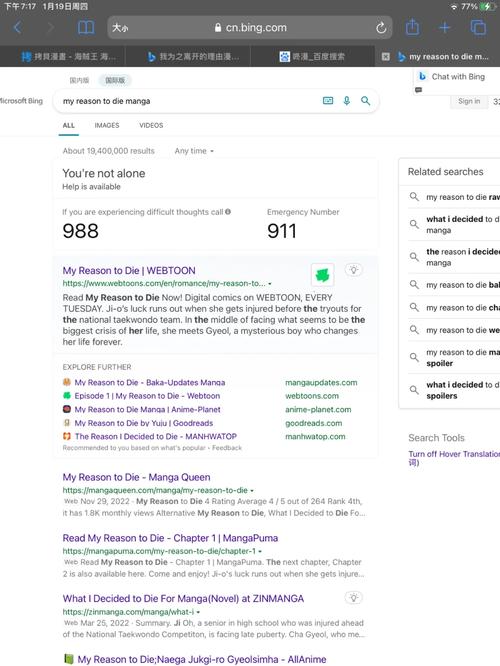
Task: Click the Goodreads favicon in Explore Further
Action: coord(67,423)
